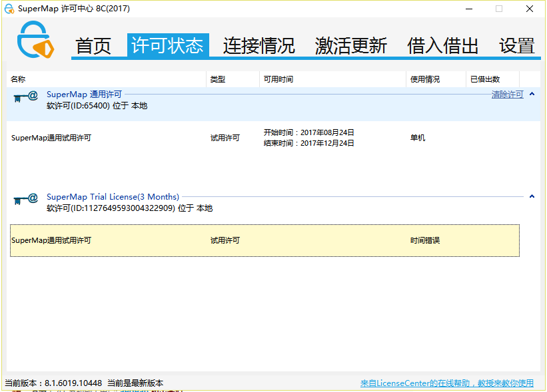
Task: Minimize the license center window
Action: [x=469, y=9]
